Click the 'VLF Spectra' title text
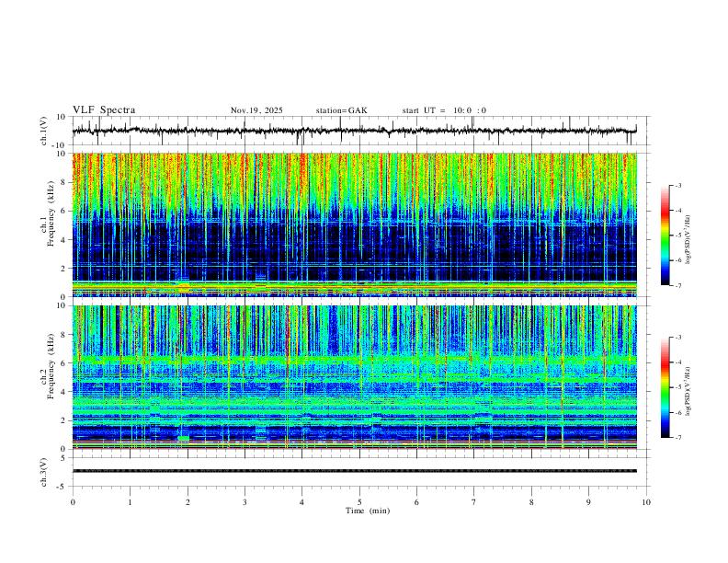 pyautogui.click(x=104, y=110)
